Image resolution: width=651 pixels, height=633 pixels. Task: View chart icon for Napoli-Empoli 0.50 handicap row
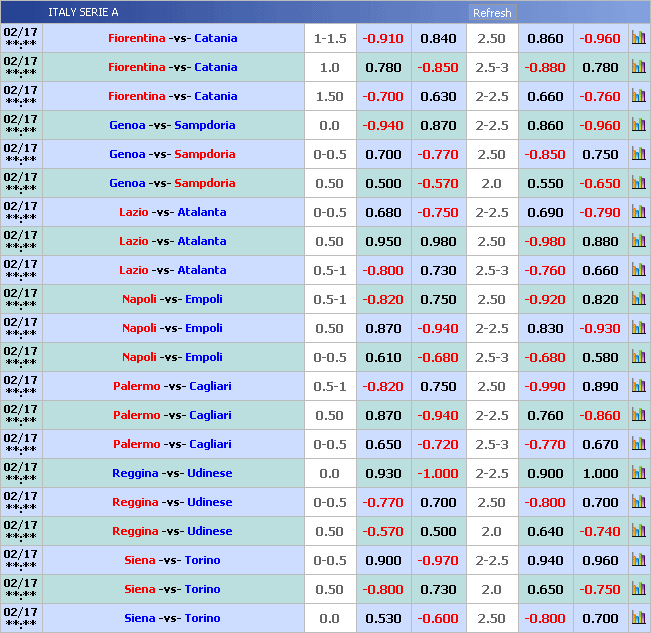coord(638,329)
